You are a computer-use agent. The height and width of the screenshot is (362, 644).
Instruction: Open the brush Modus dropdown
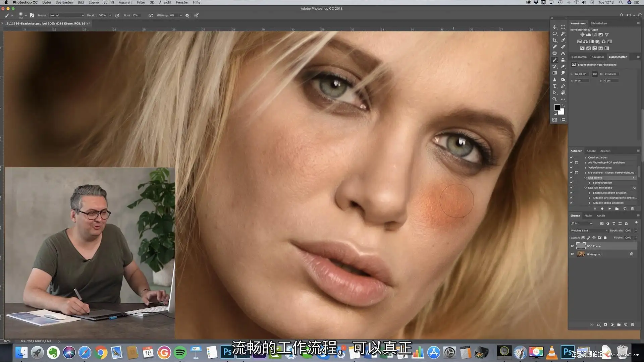[x=67, y=15]
